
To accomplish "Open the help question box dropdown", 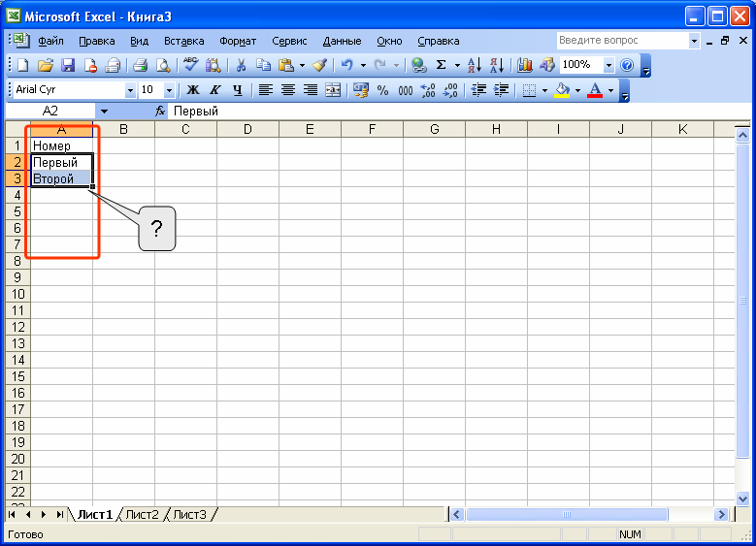I will (694, 41).
